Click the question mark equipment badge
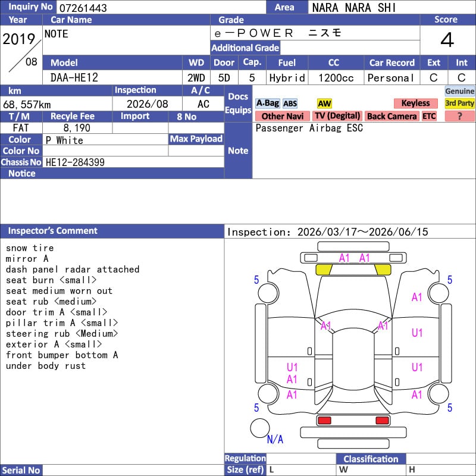This screenshot has height=476, width=476. click(459, 117)
